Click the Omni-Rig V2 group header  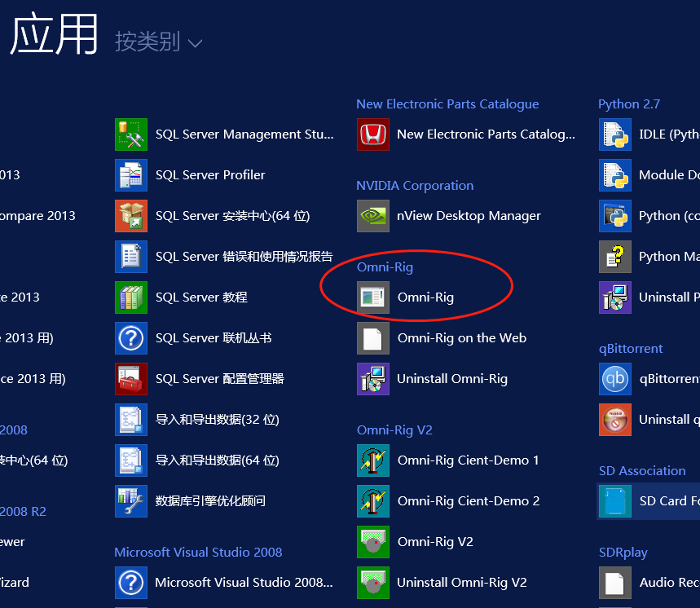394,430
